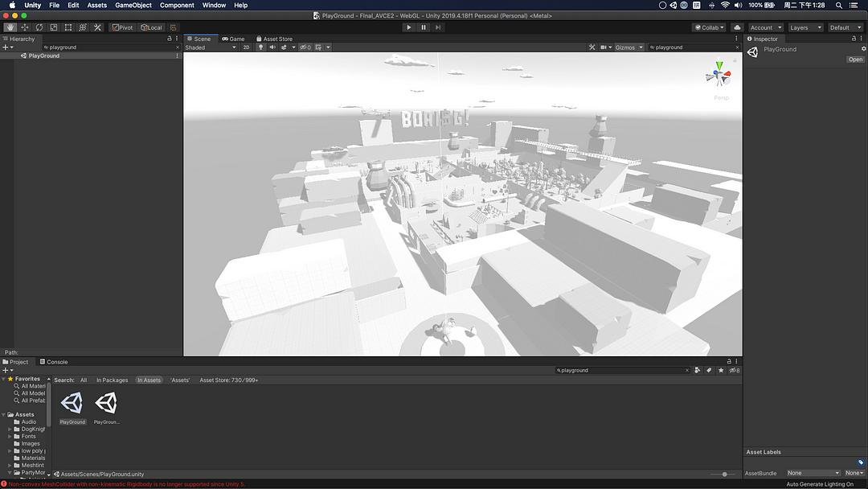This screenshot has height=489, width=868.
Task: Open Collab dropdown
Action: [x=709, y=27]
